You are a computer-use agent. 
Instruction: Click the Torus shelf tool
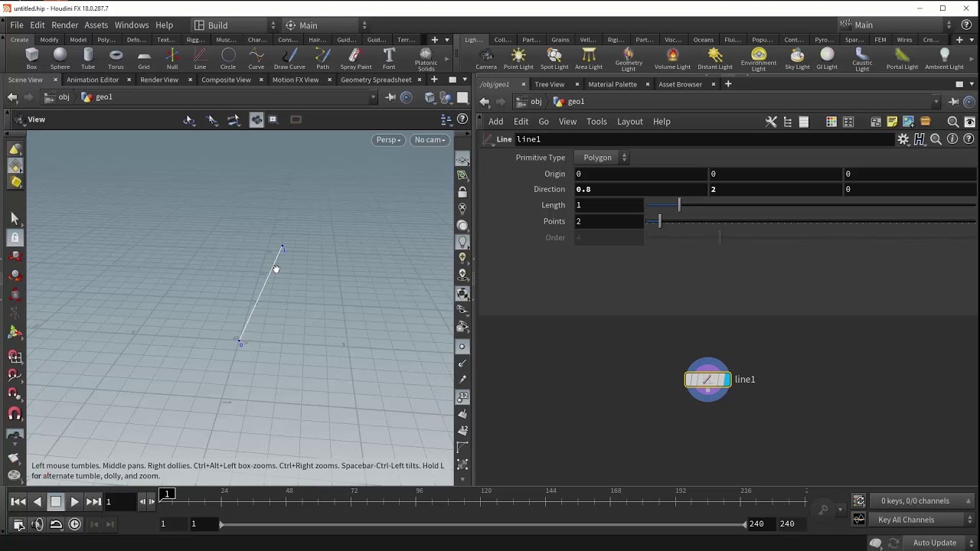click(x=116, y=58)
